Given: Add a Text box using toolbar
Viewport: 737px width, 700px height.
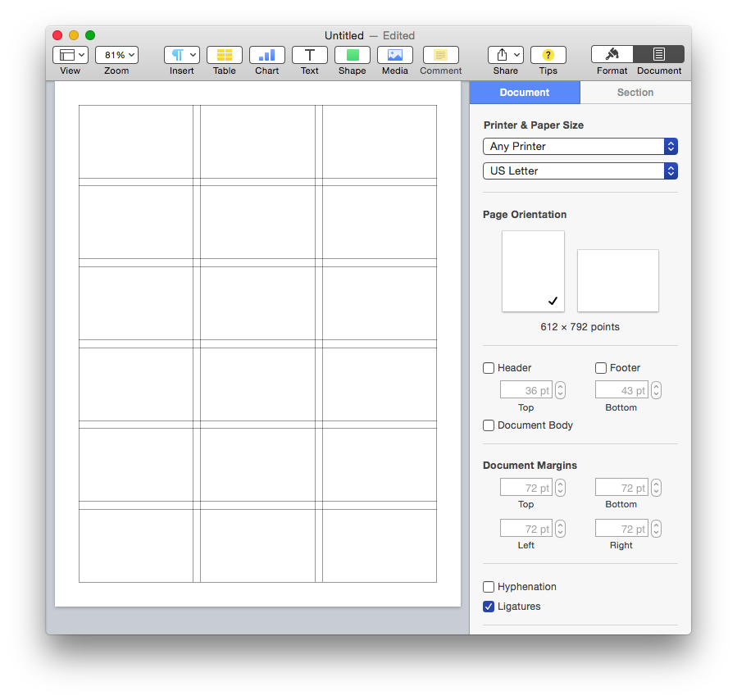Looking at the screenshot, I should pyautogui.click(x=309, y=55).
